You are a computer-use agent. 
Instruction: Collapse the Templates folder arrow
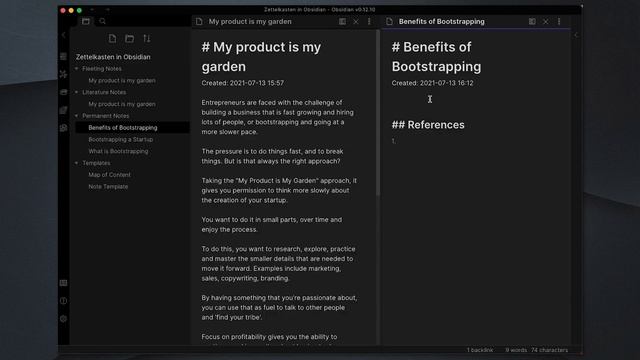pyautogui.click(x=76, y=163)
